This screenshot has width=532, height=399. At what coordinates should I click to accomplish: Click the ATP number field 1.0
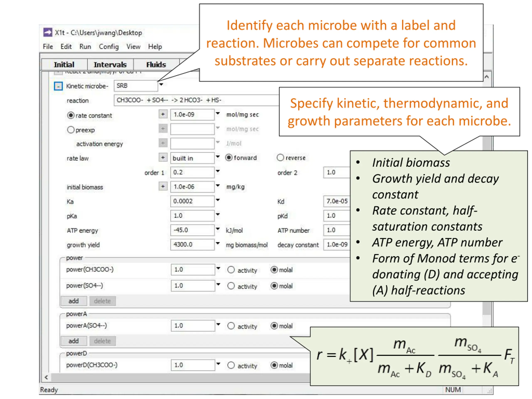pos(337,230)
